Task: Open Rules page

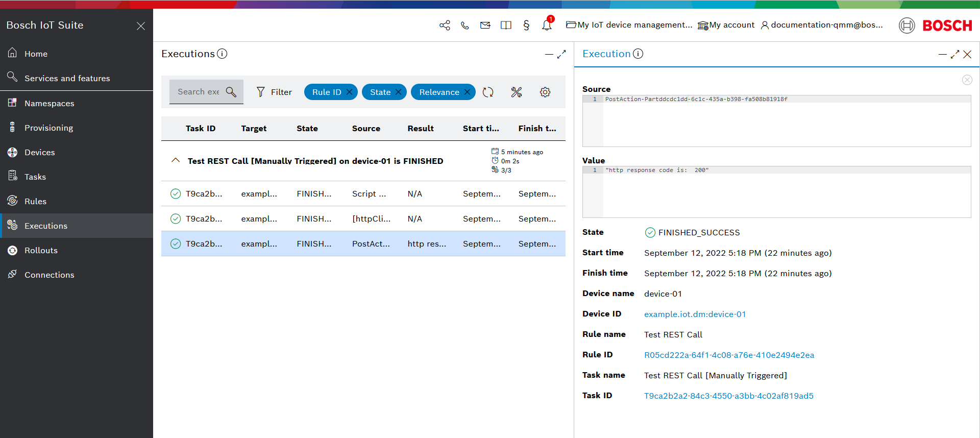Action: click(x=77, y=201)
